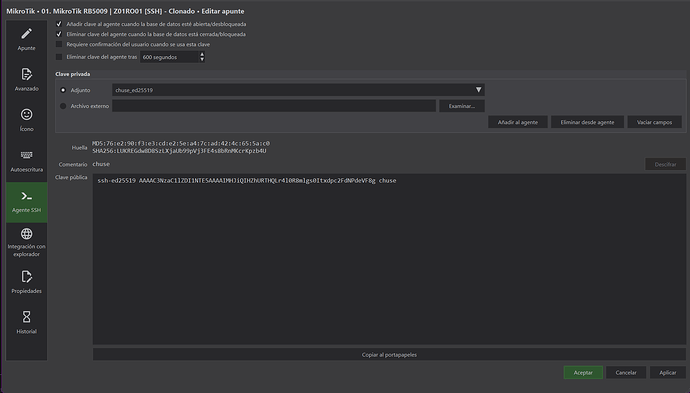Click Eliminar desde agente button

pyautogui.click(x=587, y=122)
